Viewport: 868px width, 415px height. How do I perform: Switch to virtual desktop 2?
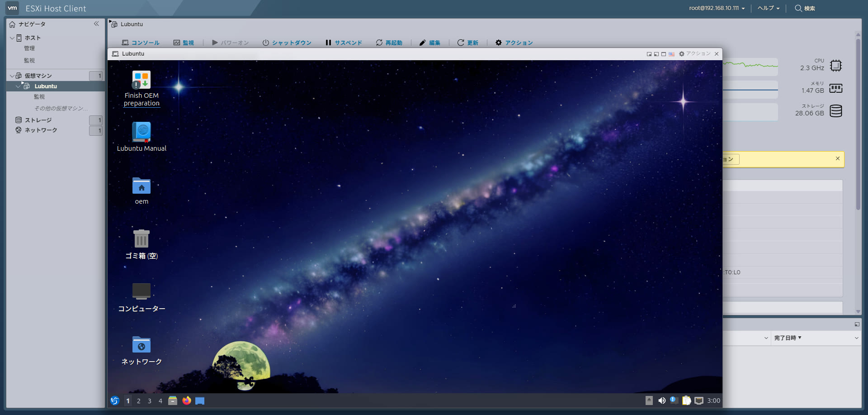(139, 401)
